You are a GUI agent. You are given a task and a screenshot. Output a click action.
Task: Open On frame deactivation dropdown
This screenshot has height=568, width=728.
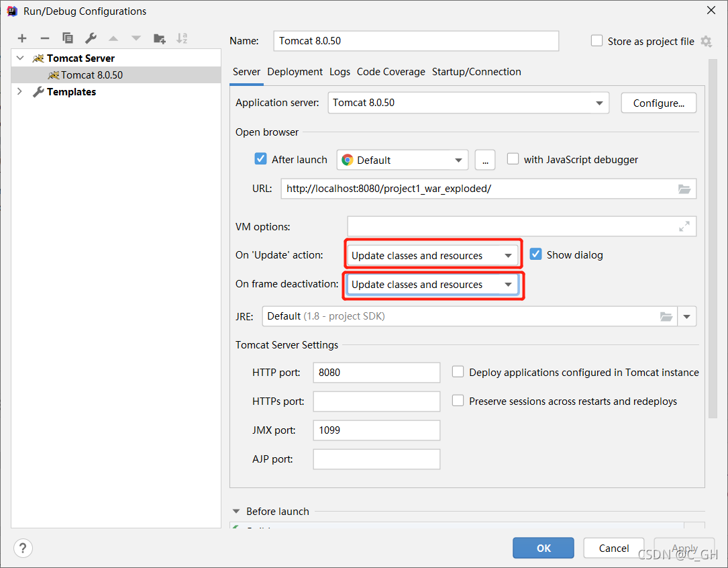pos(432,284)
